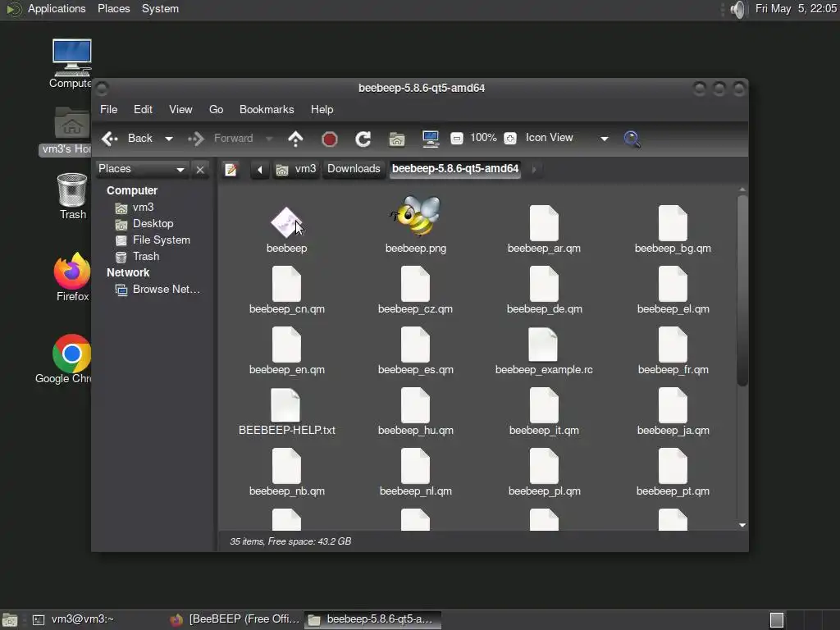This screenshot has width=840, height=630.
Task: Select the beebeep_pt.qm file
Action: click(673, 472)
